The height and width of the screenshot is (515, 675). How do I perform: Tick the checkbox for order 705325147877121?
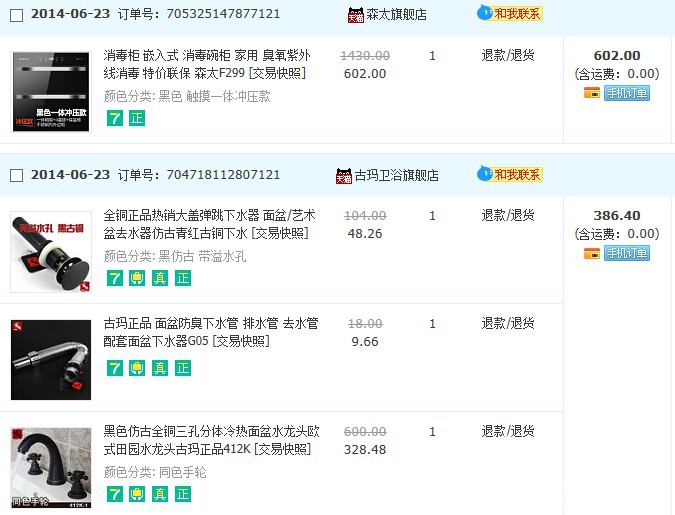[x=16, y=14]
